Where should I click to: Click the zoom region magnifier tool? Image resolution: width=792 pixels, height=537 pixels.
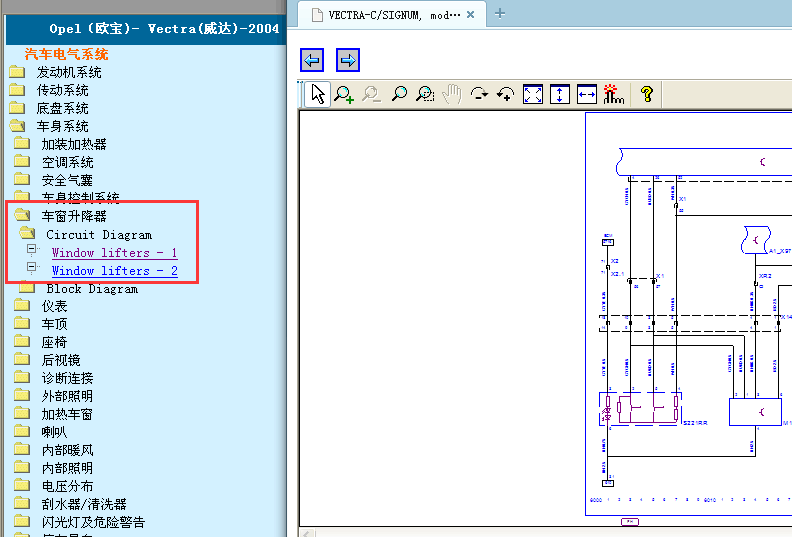pos(425,94)
